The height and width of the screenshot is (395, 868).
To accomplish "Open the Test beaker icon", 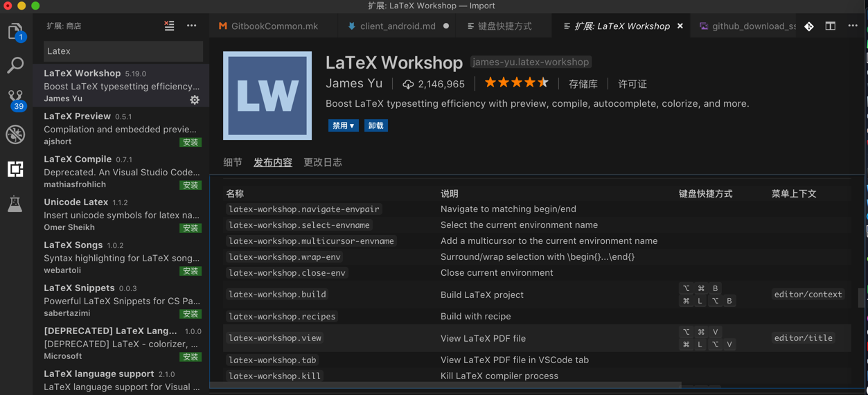I will [x=15, y=204].
